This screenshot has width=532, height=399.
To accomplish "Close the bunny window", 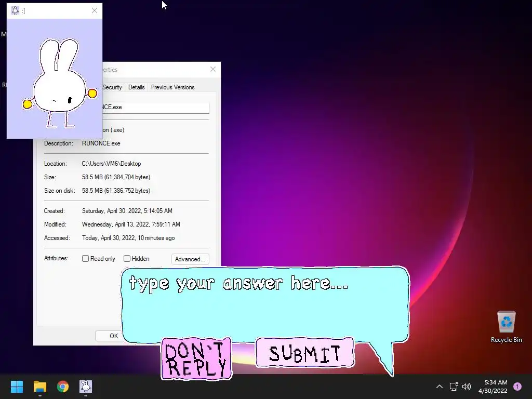I will tap(95, 10).
